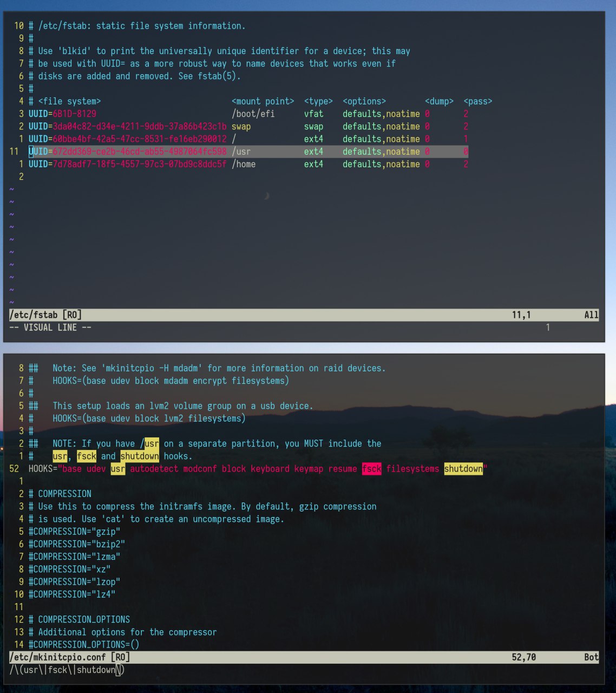
Task: Click the '#COMPRESSION="xz"' line
Action: 69,570
